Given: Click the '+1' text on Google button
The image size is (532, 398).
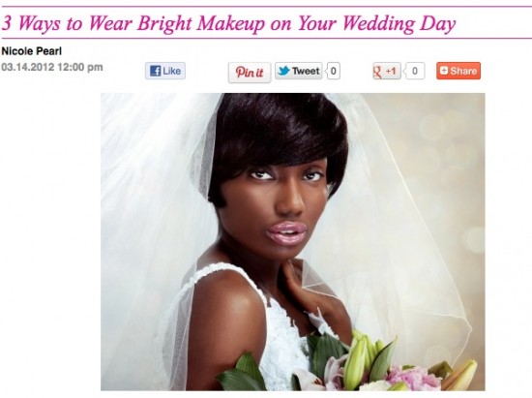Looking at the screenshot, I should click(391, 71).
